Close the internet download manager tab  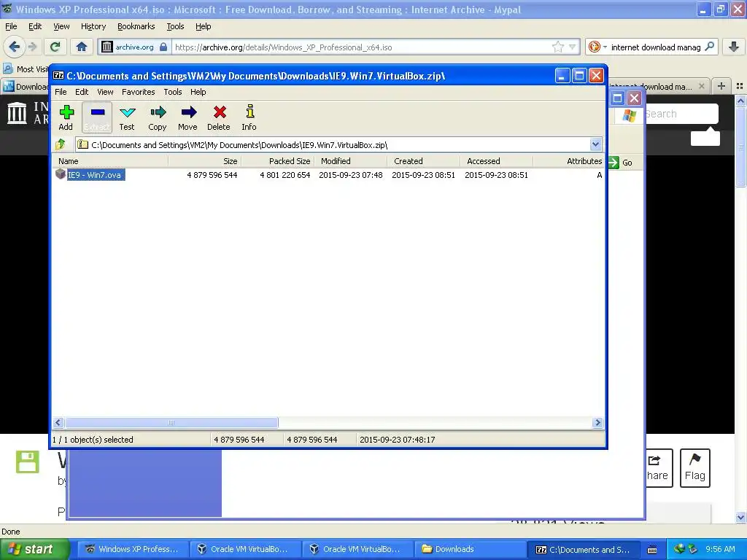(701, 86)
